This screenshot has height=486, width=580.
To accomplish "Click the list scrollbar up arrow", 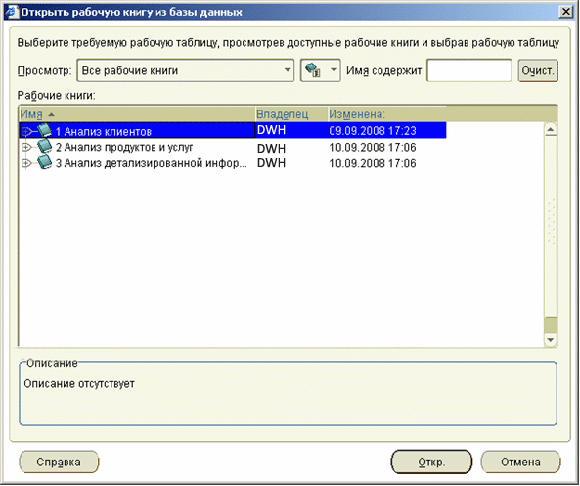I will pos(551,129).
